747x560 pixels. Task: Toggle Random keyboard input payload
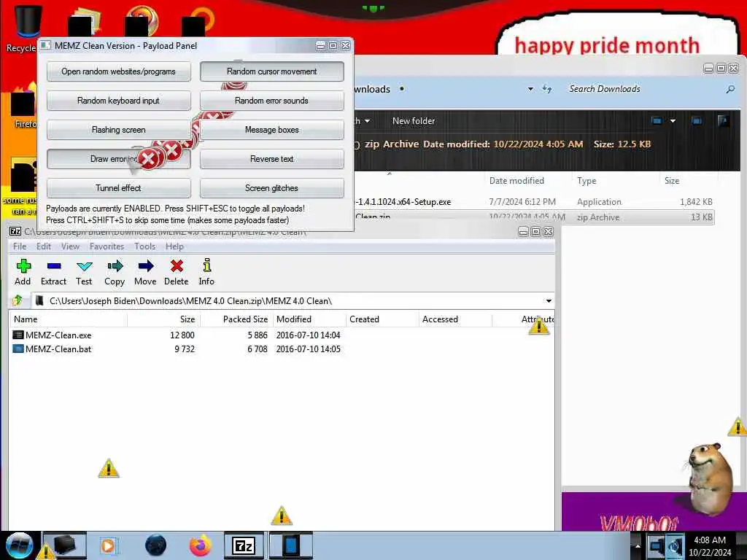[x=119, y=101]
